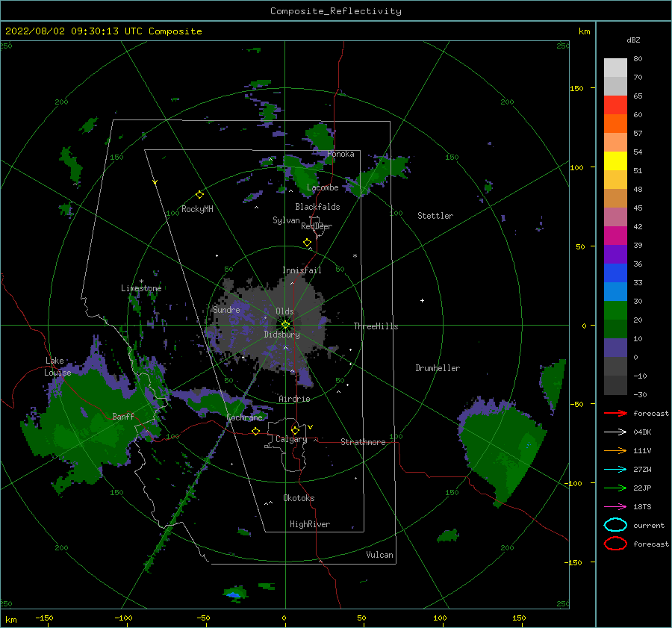Click the green echo cell near Ponoka
Viewport: 672px width, 628px height.
[321, 137]
